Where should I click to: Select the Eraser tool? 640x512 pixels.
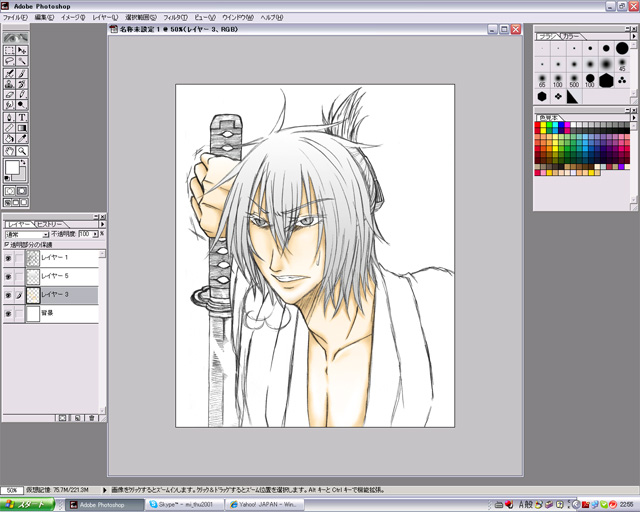(x=10, y=94)
